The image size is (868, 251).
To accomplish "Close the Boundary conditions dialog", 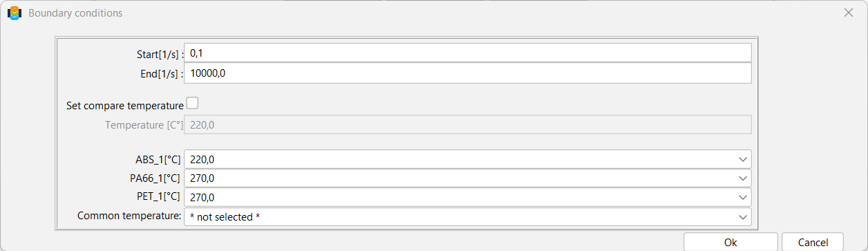I will [849, 12].
